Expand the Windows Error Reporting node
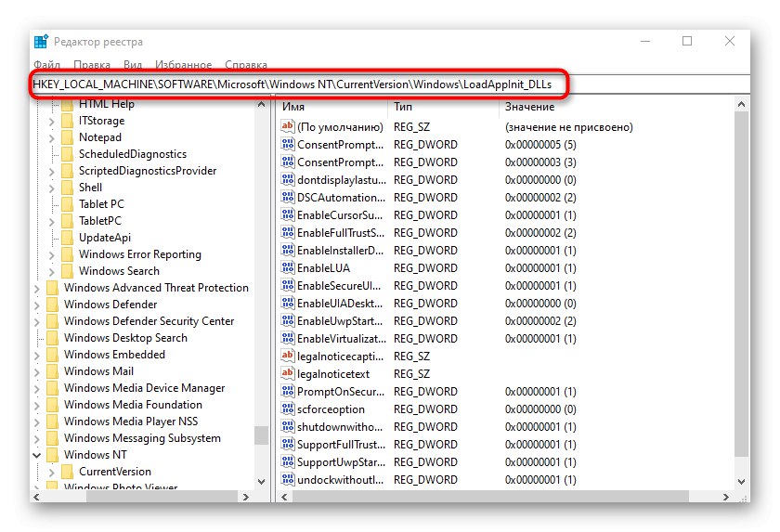Screen dimensions: 780x532 click(52, 254)
